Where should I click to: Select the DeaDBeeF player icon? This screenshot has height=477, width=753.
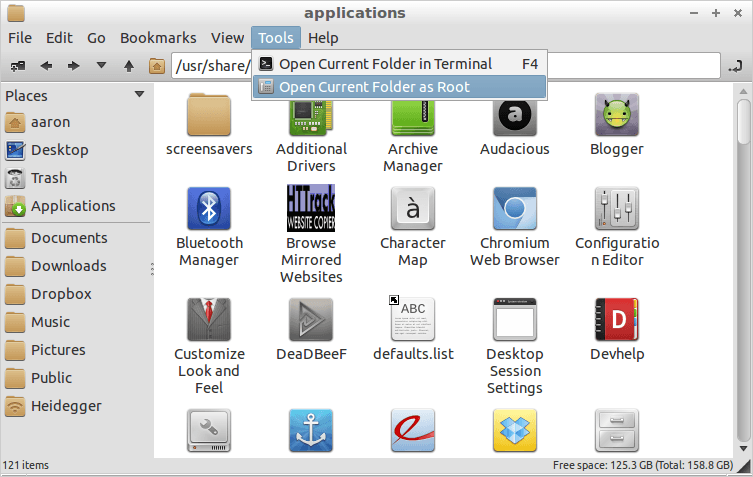[x=311, y=319]
